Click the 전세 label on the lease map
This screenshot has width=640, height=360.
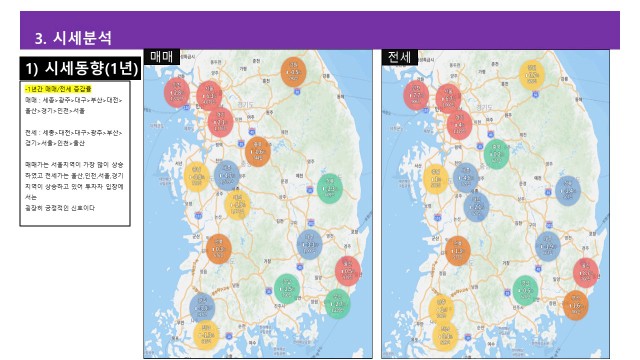pos(400,57)
